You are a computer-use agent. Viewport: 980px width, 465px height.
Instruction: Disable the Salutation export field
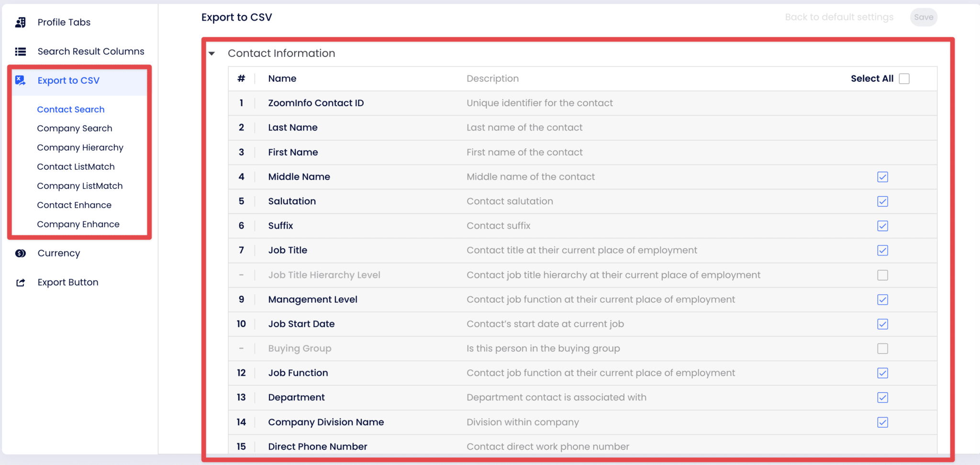[x=883, y=201]
